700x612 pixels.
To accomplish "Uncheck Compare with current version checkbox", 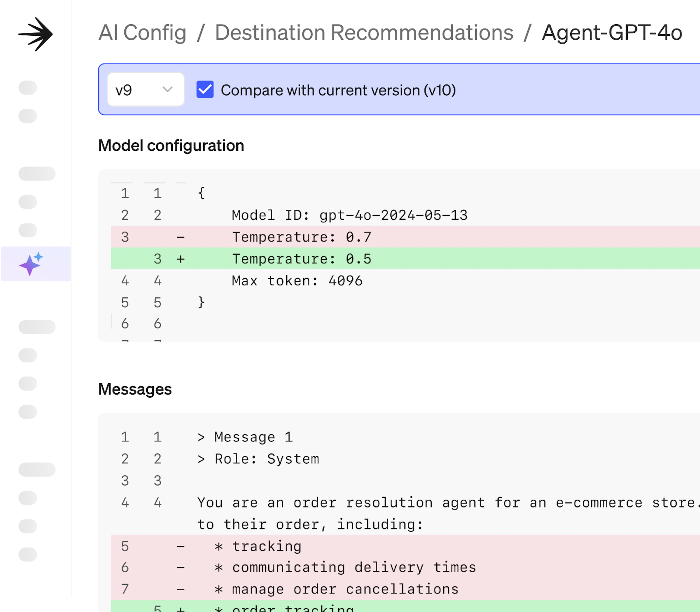I will (205, 89).
